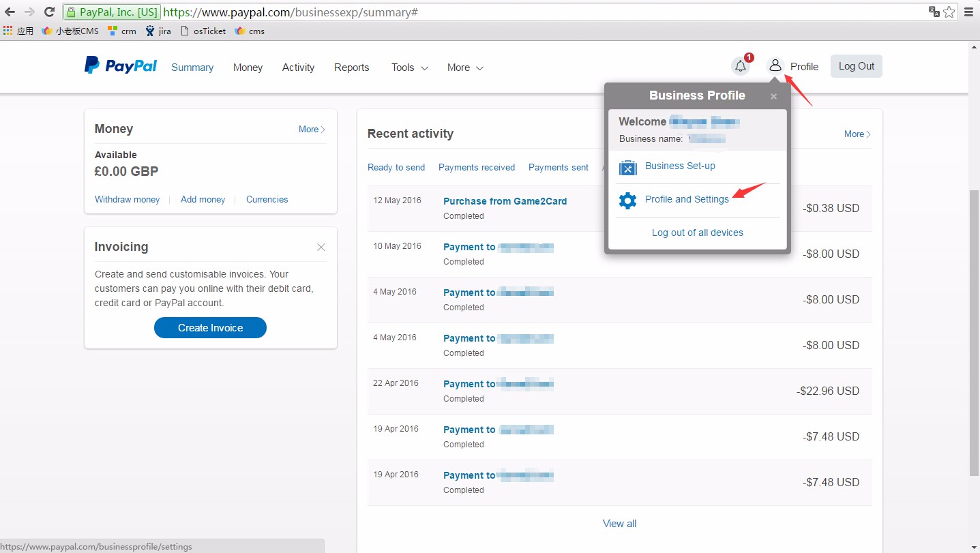Filter activity by Ready to send

[x=396, y=167]
